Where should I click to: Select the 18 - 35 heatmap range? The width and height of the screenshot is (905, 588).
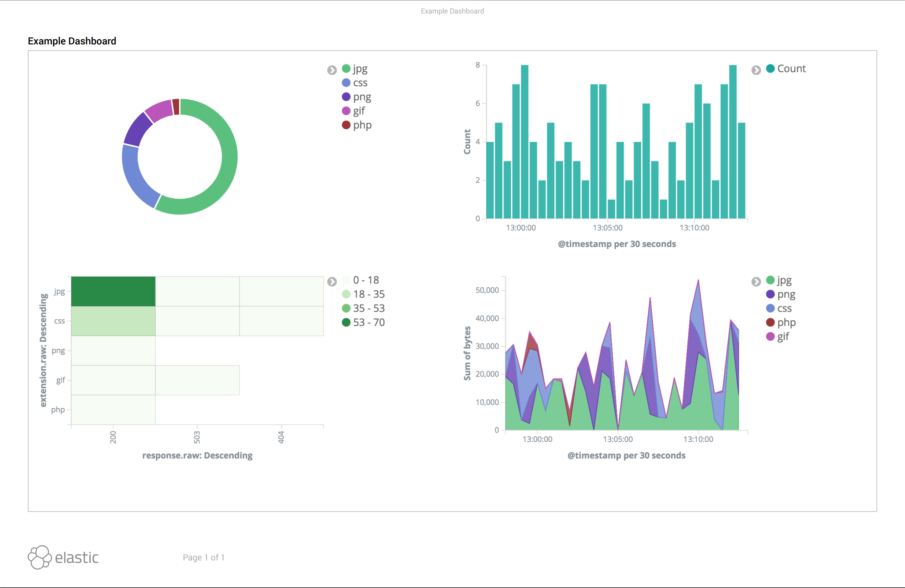[x=369, y=294]
